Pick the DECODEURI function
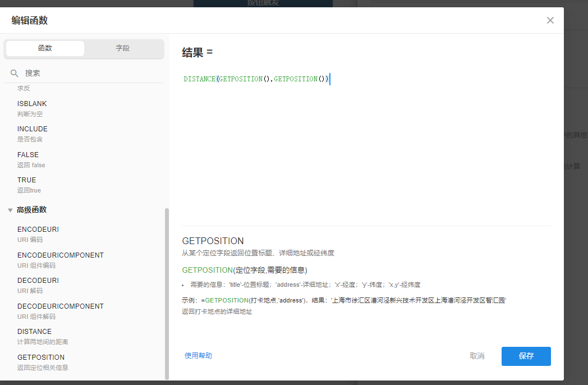This screenshot has width=588, height=385. (38, 281)
